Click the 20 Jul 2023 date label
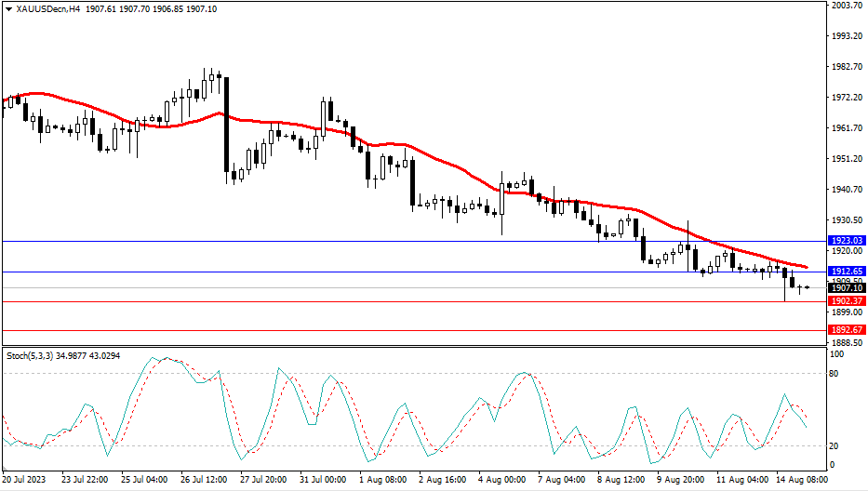This screenshot has height=491, width=868. click(25, 481)
